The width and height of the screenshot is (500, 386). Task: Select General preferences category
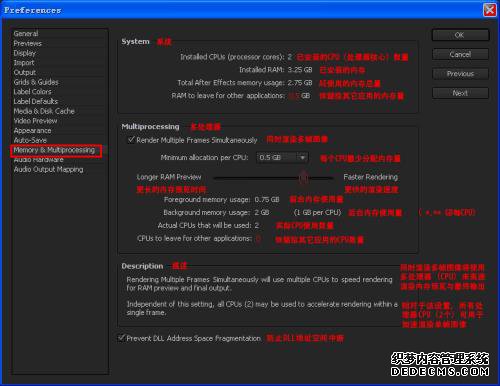tap(26, 34)
